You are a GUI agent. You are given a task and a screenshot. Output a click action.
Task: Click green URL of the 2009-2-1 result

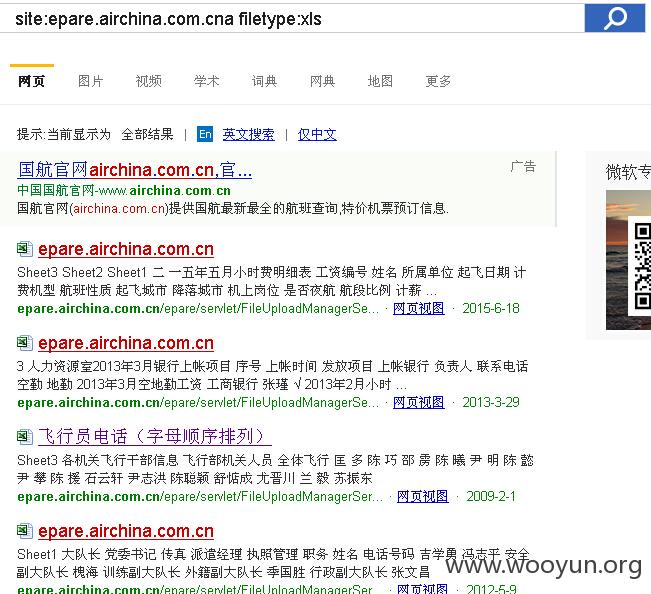tap(200, 496)
